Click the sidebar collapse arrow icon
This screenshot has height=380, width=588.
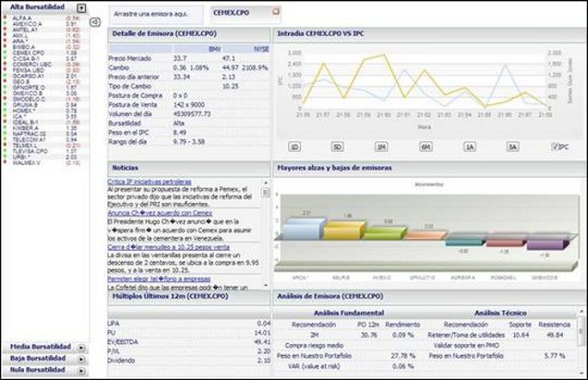(95, 22)
